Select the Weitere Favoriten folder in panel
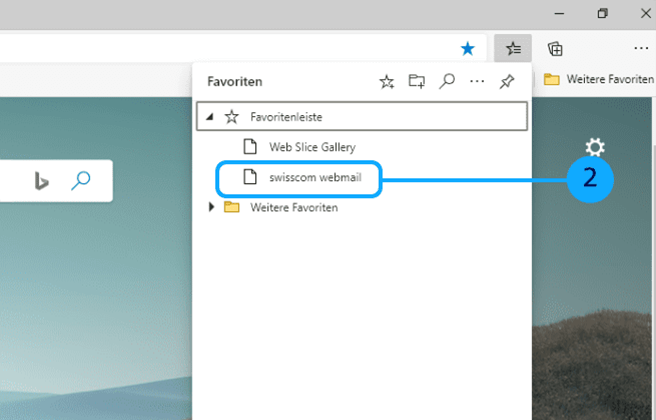The height and width of the screenshot is (420, 656). 293,207
